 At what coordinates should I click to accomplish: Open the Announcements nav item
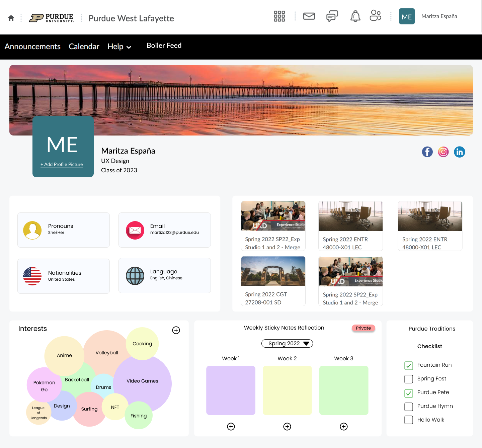[x=32, y=47]
